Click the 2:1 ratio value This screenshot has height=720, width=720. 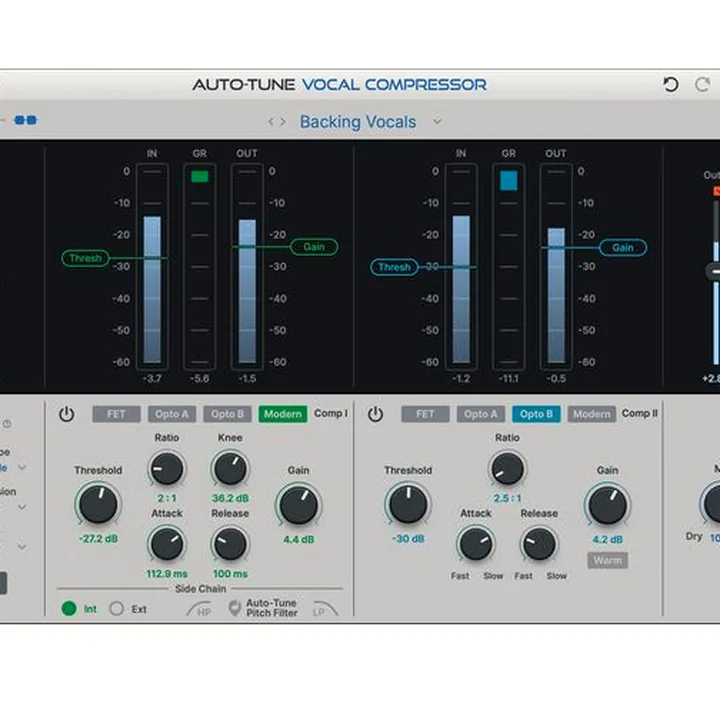coord(167,498)
